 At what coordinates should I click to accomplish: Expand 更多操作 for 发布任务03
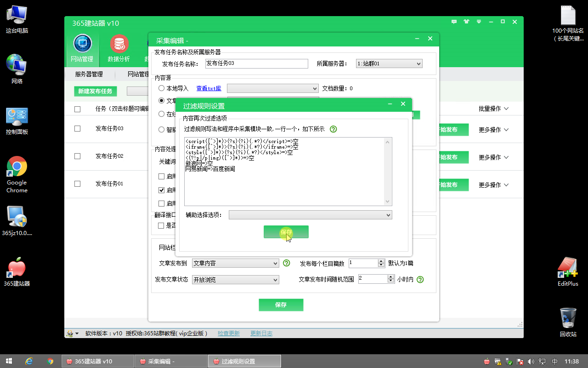pyautogui.click(x=494, y=130)
